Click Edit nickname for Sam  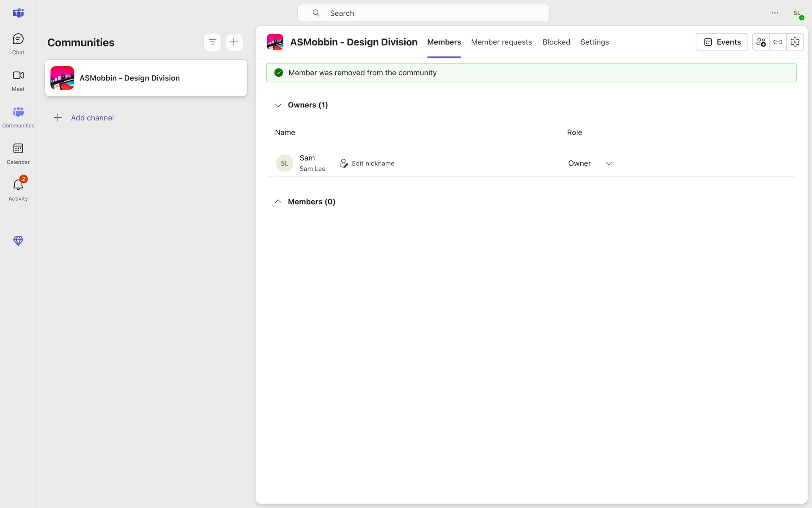[367, 163]
